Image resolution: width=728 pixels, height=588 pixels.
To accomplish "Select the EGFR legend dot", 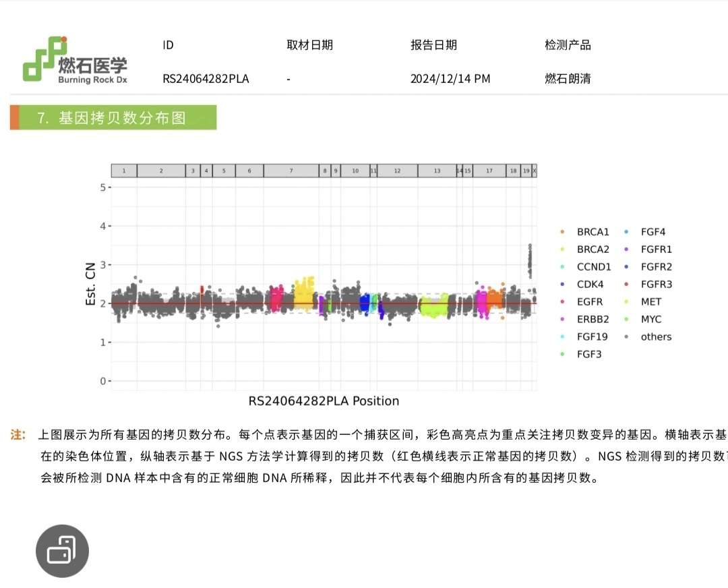I will tap(562, 301).
